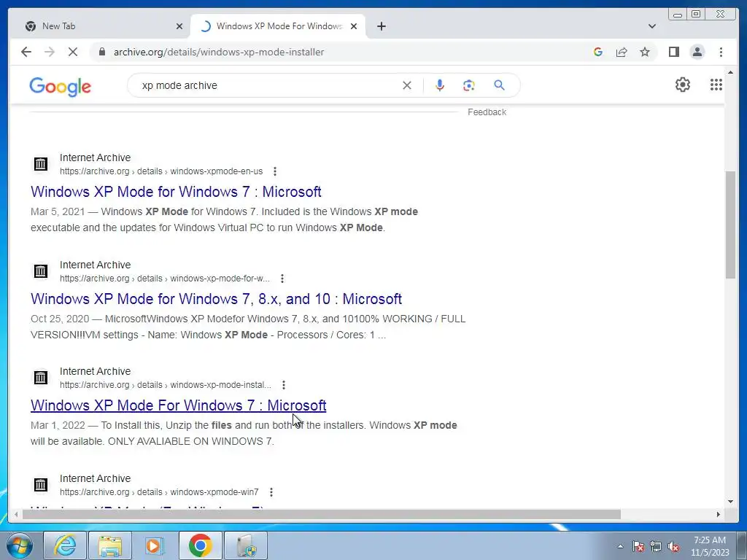Open the Chrome profile avatar

697,52
